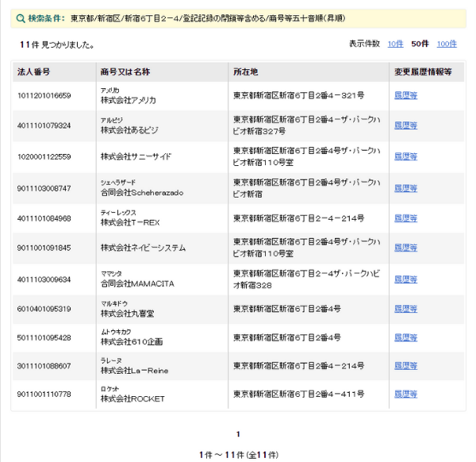Open 履歴等 for 株式会社ROCKET
476x462 pixels.
click(405, 395)
